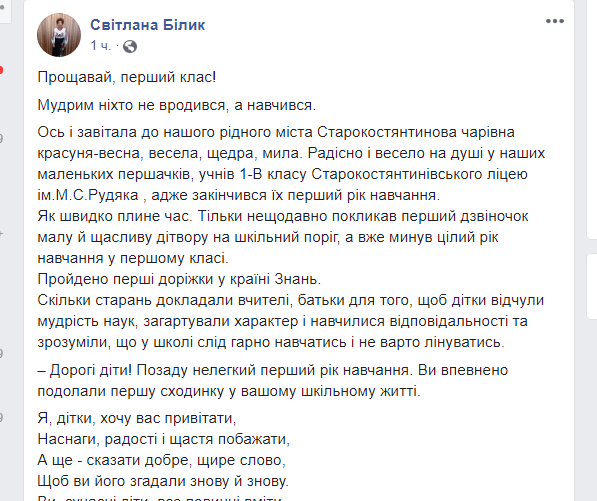Open the Світлана Білик profile name link
Screen dimensions: 597x501
(x=148, y=25)
